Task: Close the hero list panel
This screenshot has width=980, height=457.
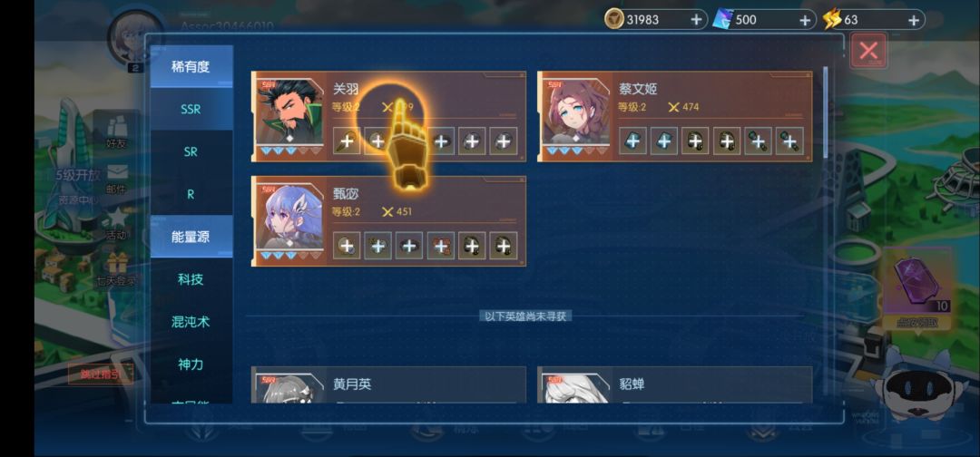Action: tap(868, 51)
